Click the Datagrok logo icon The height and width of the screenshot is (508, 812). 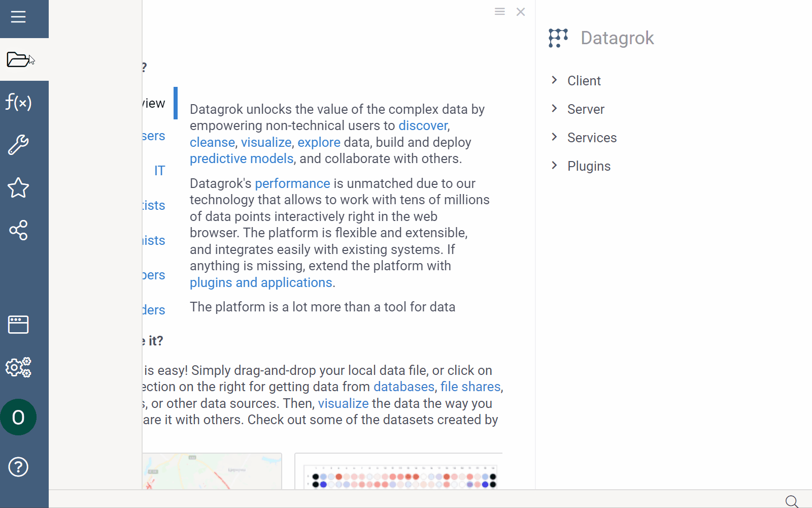pyautogui.click(x=558, y=38)
